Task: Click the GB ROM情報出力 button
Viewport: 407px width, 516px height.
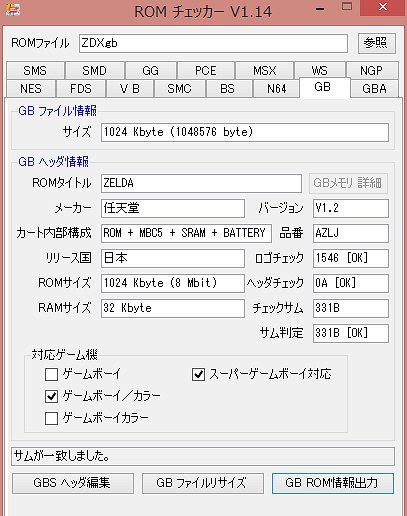Action: (x=333, y=483)
